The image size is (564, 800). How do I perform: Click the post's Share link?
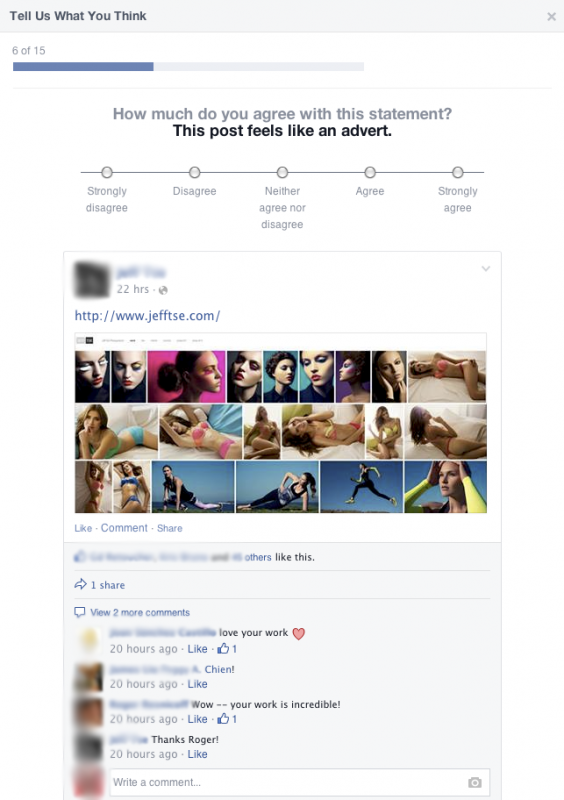pos(169,528)
